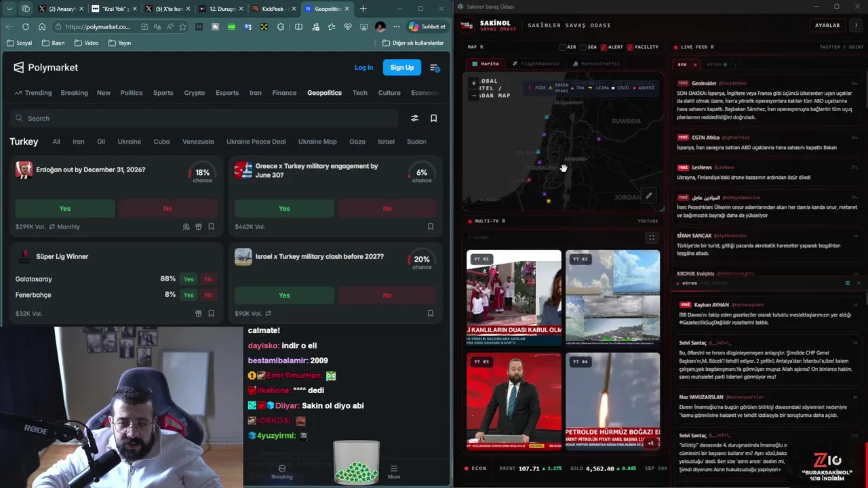Expand Multi-TV panel to fullscreen
The image size is (868, 488).
651,238
